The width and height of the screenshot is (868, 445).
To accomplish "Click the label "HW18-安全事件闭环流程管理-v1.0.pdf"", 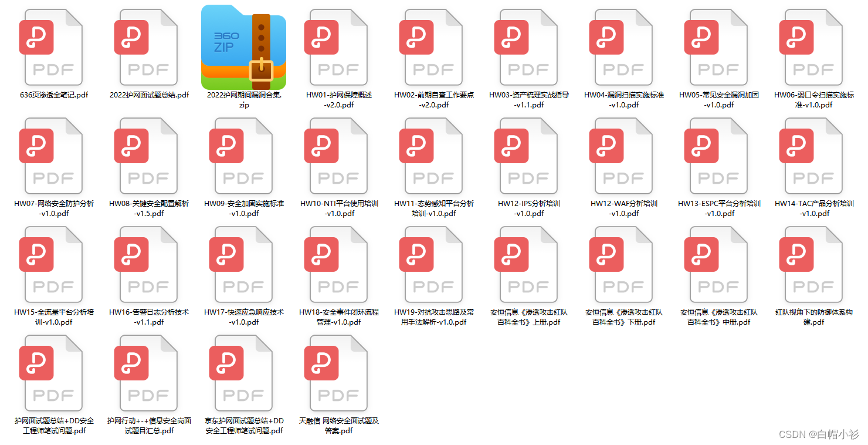I will click(x=339, y=317).
